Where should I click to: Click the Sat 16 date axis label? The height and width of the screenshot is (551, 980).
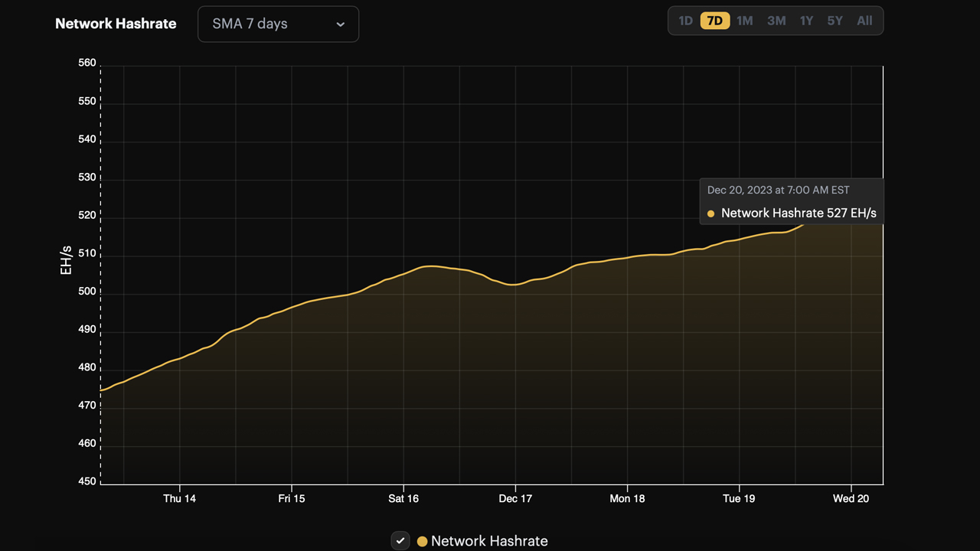pos(403,498)
